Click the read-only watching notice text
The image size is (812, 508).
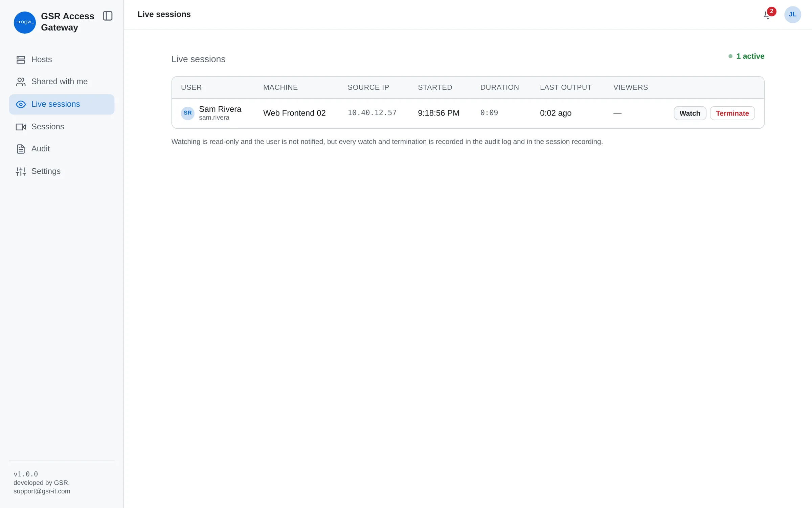coord(387,142)
